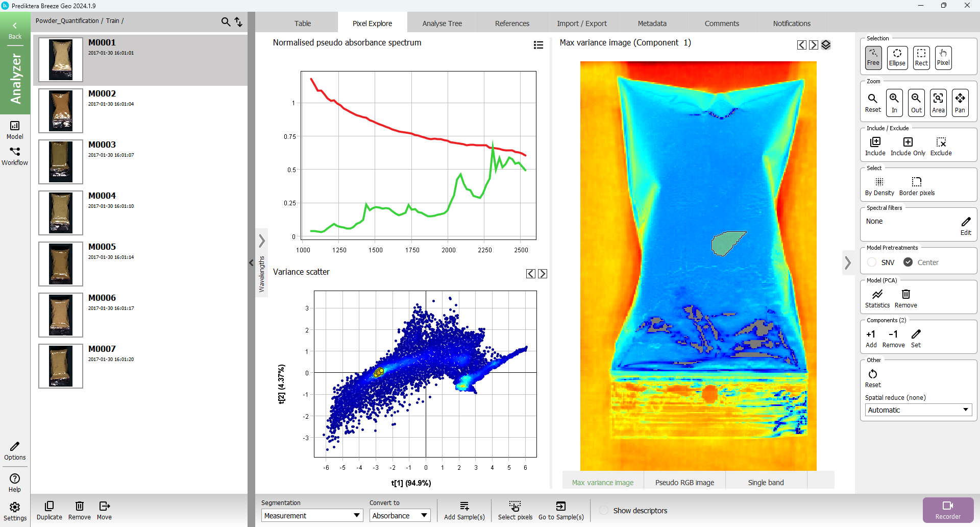Choose the Pan zoom tool
980x527 pixels.
(960, 102)
